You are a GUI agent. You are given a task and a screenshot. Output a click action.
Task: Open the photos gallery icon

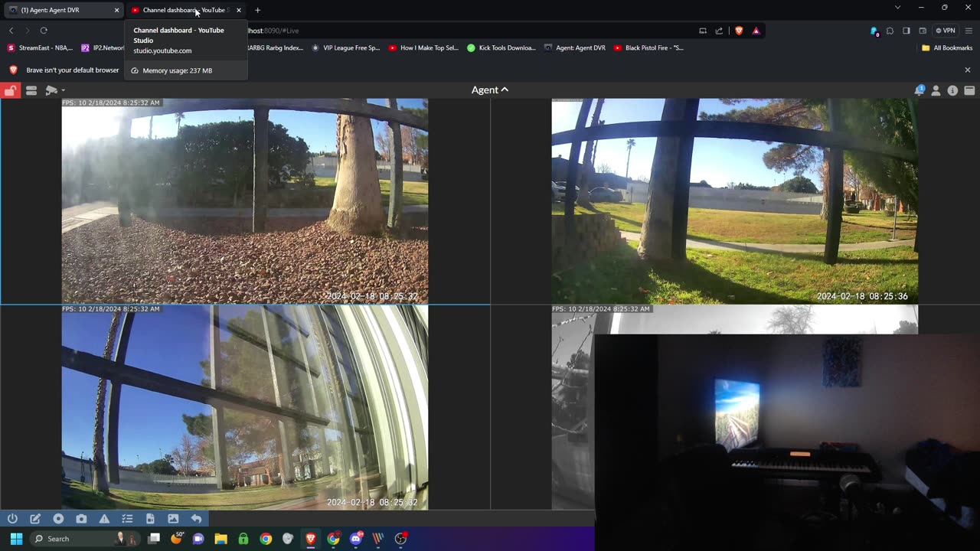pyautogui.click(x=173, y=519)
